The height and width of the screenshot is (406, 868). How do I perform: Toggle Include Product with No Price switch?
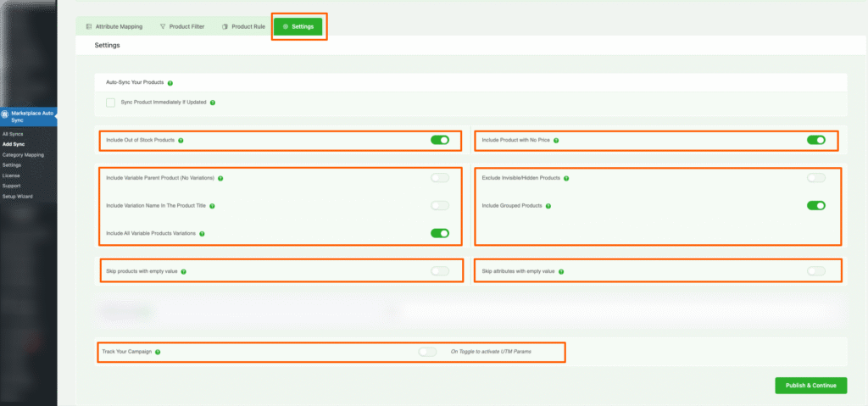[816, 140]
